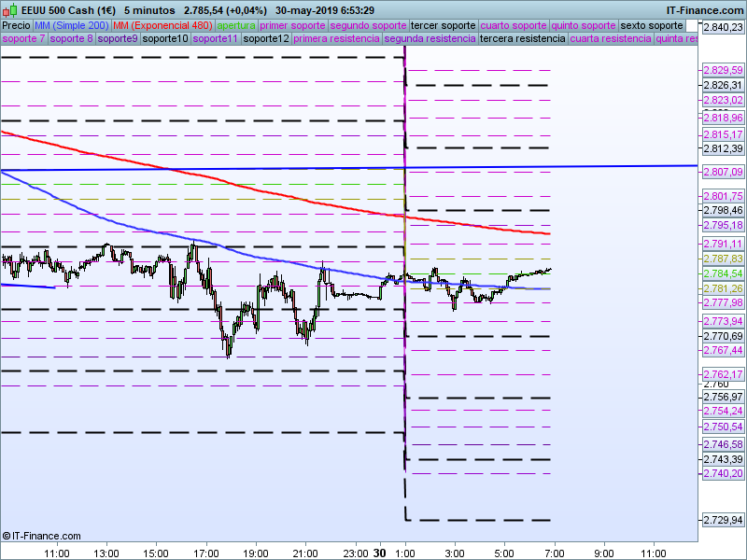Click the 17:00 time axis label

[205, 553]
